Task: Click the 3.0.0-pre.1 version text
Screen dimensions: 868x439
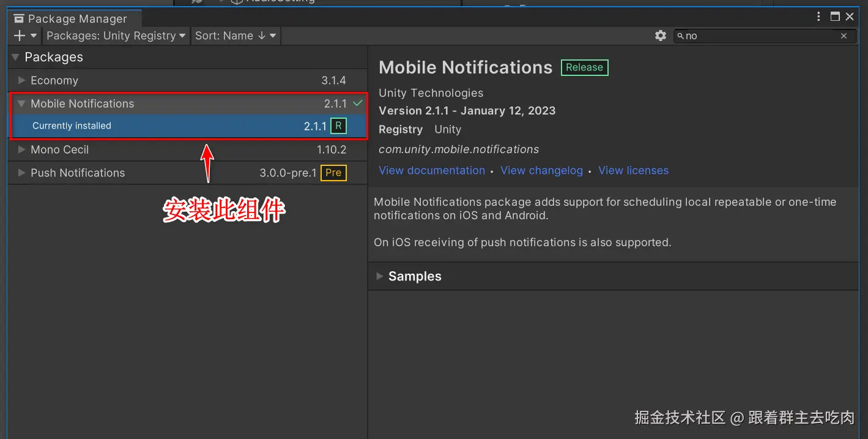Action: 288,173
